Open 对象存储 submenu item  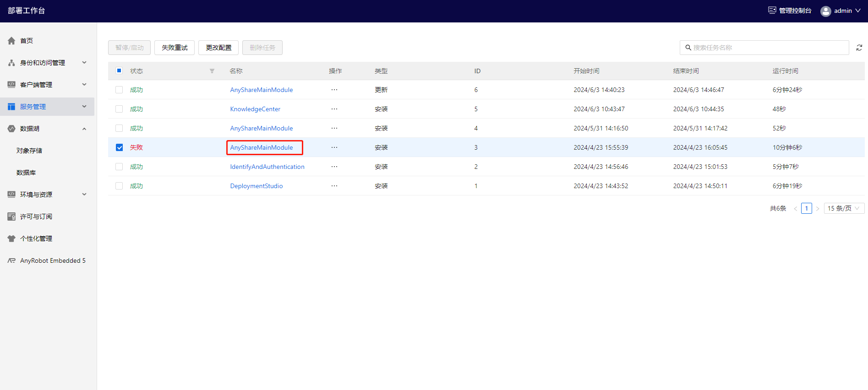point(29,151)
